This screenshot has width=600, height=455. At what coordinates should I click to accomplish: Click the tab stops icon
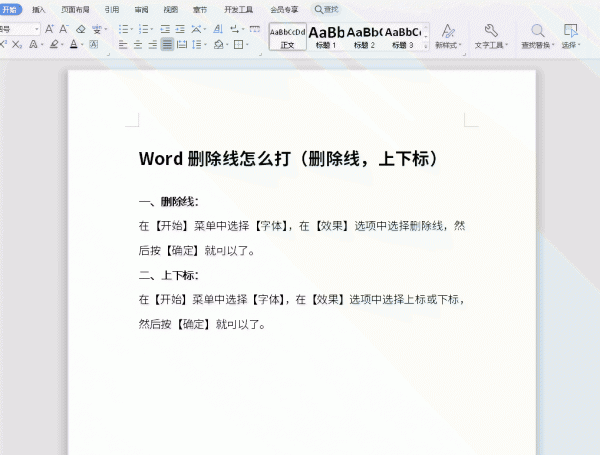254,29
